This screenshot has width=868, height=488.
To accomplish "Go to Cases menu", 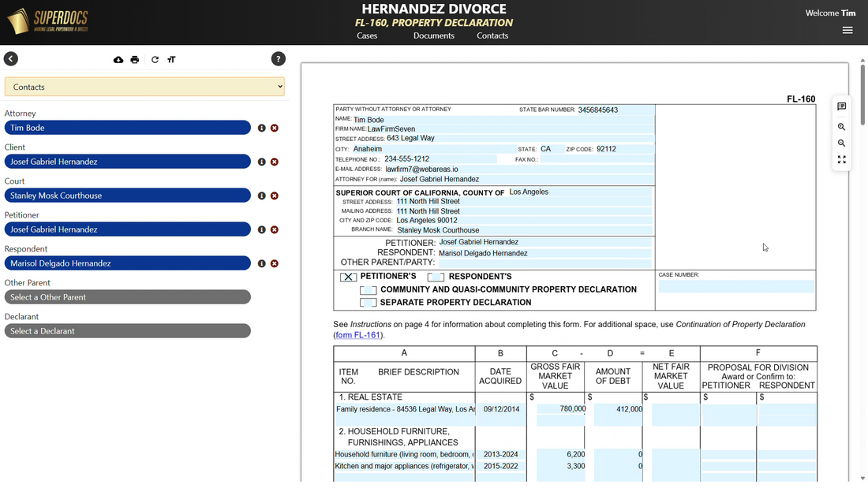I will 367,35.
